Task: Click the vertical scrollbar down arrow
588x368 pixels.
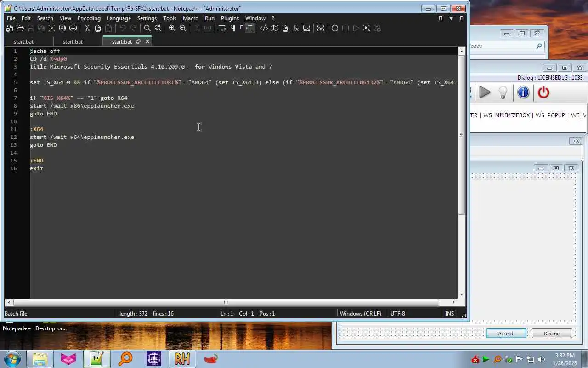Action: click(462, 295)
